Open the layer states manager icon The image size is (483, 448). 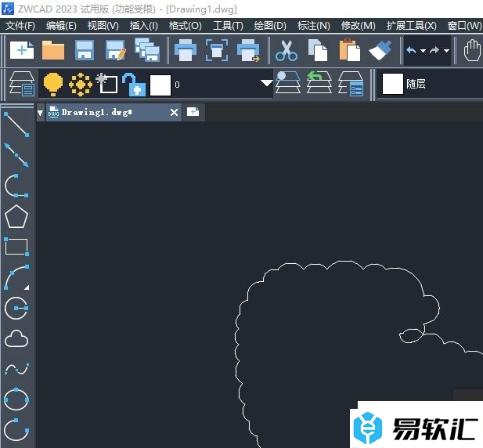click(351, 83)
